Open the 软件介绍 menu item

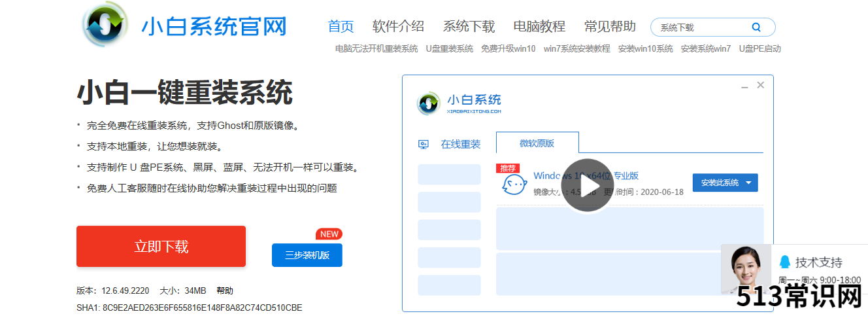398,27
